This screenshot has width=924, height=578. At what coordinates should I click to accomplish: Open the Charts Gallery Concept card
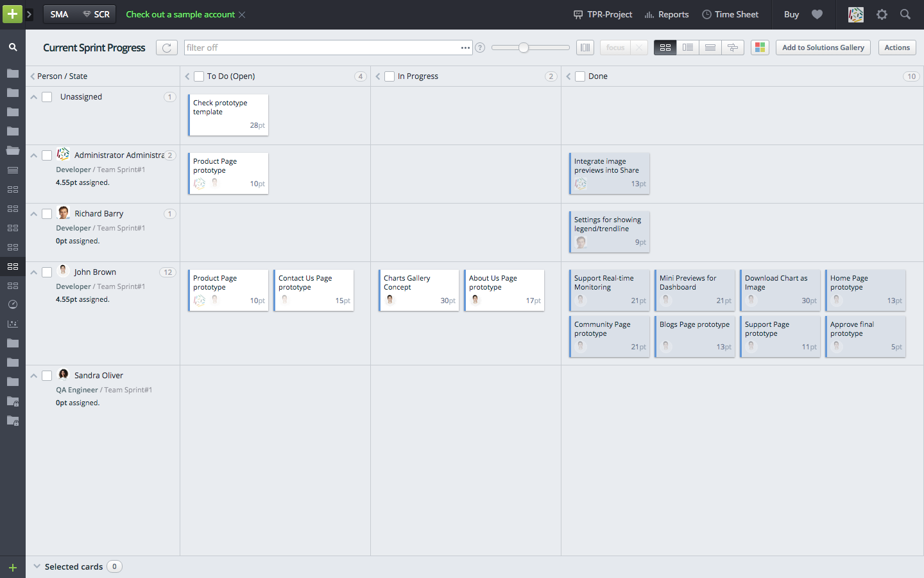click(x=418, y=290)
